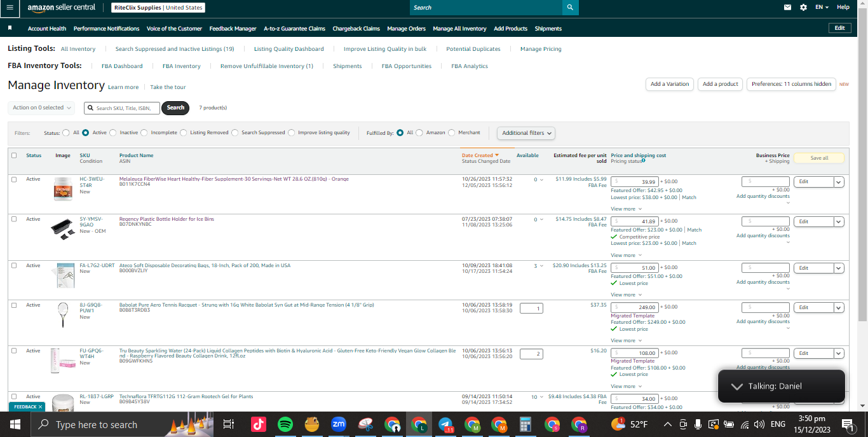Open Account Health menu item
This screenshot has height=437, width=868.
[x=47, y=29]
